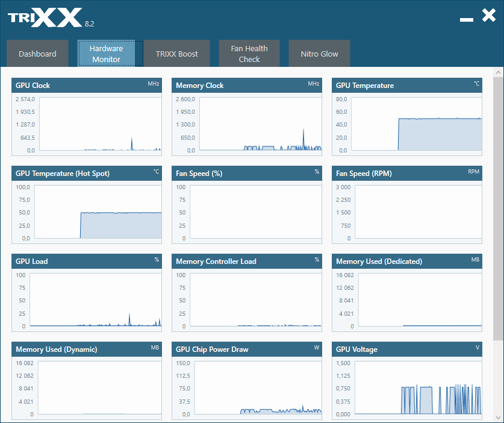
Task: Click the Memory Controller Load graph
Action: [x=256, y=300]
